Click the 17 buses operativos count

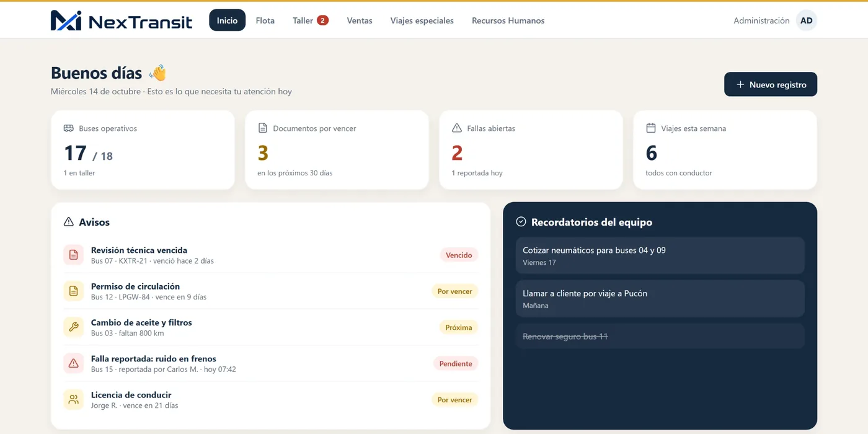[75, 153]
